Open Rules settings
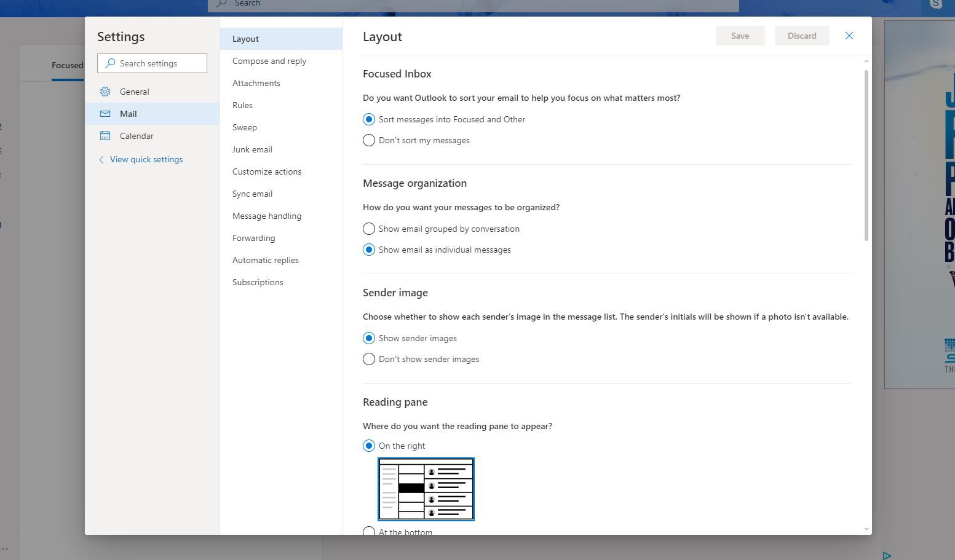This screenshot has width=955, height=560. 281,105
